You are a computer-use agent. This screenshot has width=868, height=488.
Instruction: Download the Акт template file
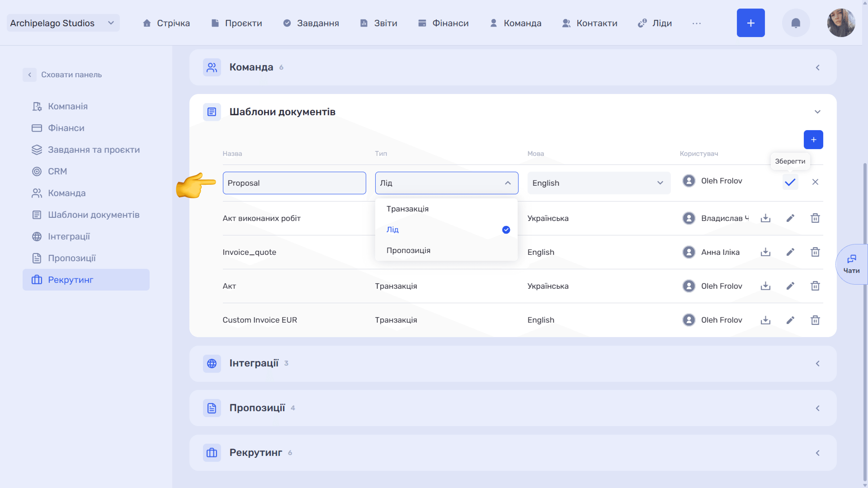click(x=765, y=286)
